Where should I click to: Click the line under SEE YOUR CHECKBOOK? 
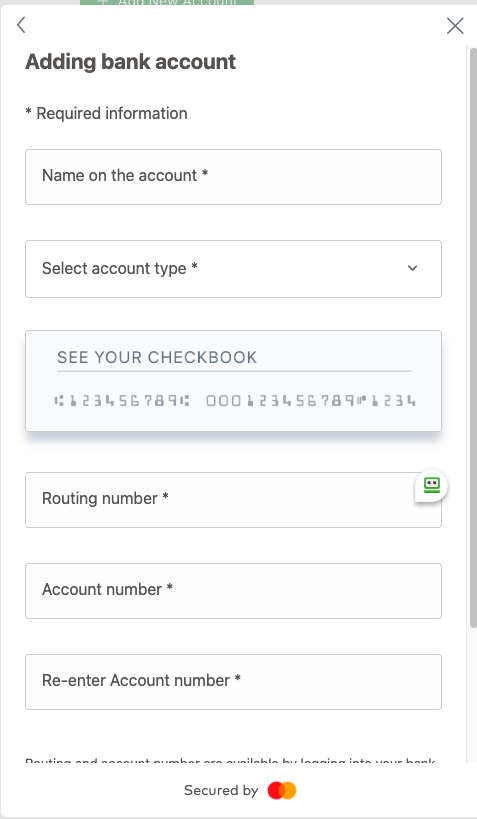[x=235, y=371]
